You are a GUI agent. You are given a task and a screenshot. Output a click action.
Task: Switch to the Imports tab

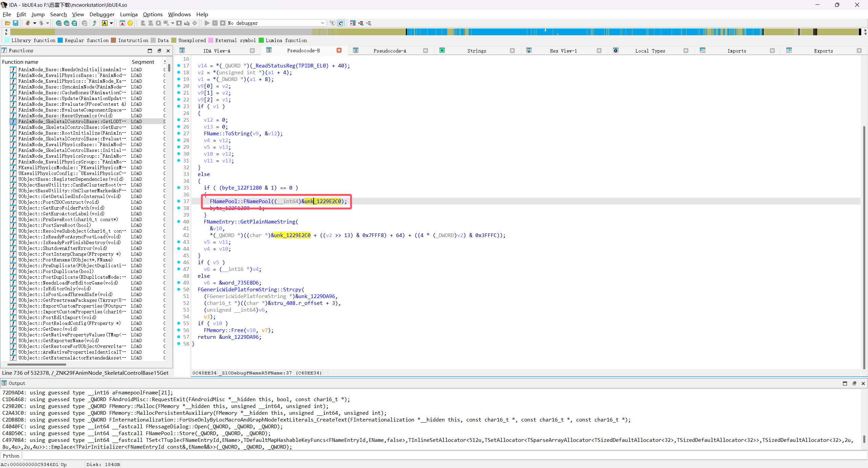click(736, 51)
